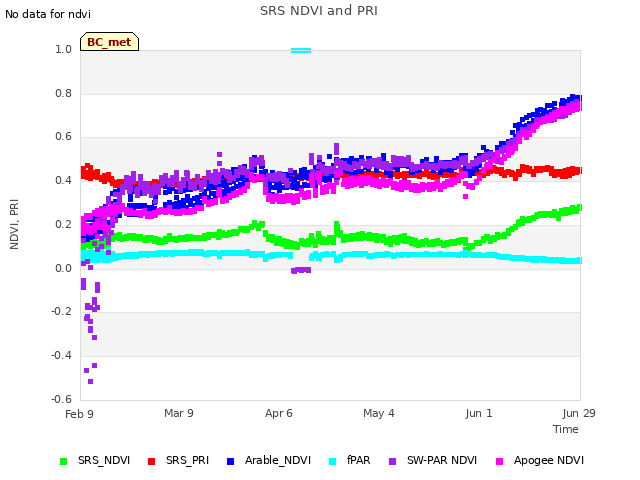640x480 pixels.
Task: Click the Jun 29 x-axis label
Action: pos(579,413)
